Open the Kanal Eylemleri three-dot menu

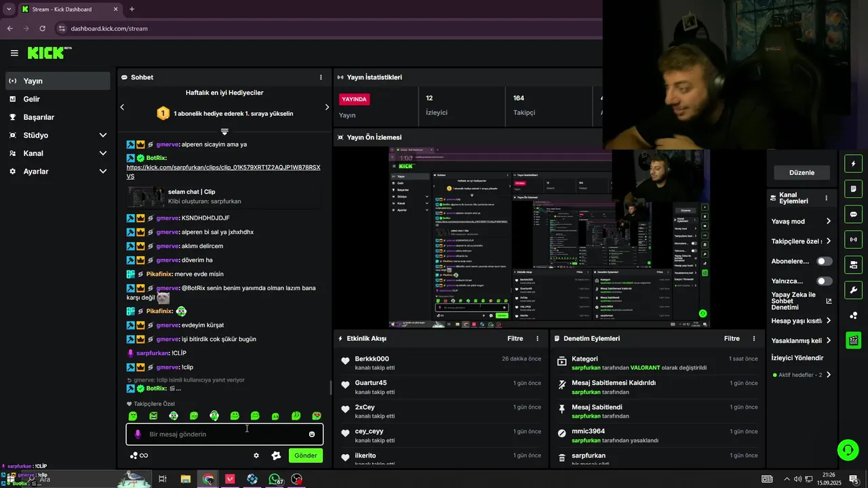(826, 198)
